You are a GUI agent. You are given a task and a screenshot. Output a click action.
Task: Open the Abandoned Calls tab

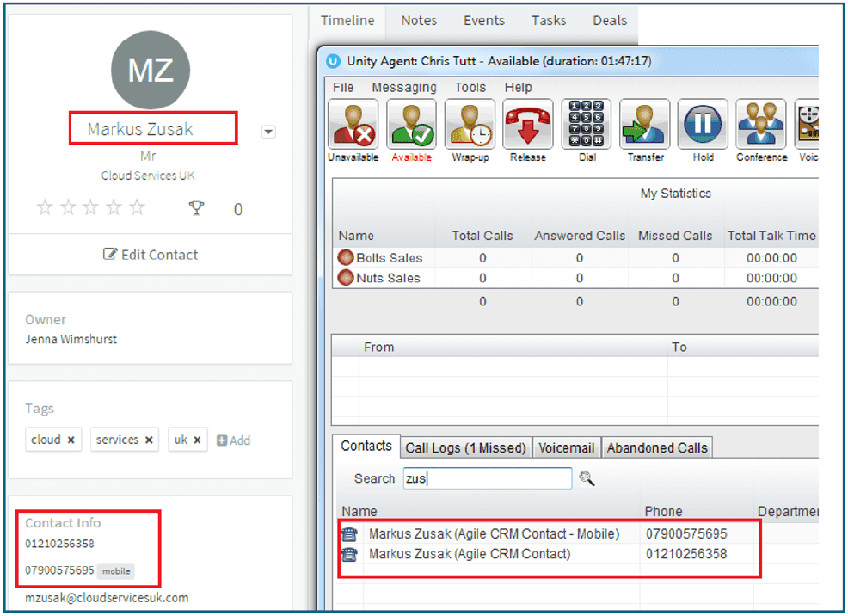click(x=657, y=447)
